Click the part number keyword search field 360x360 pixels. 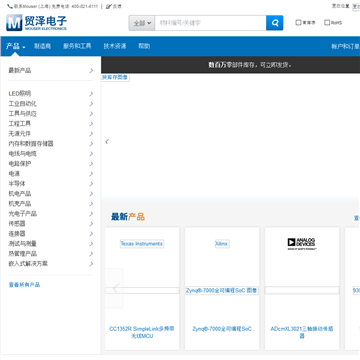[x=210, y=23]
